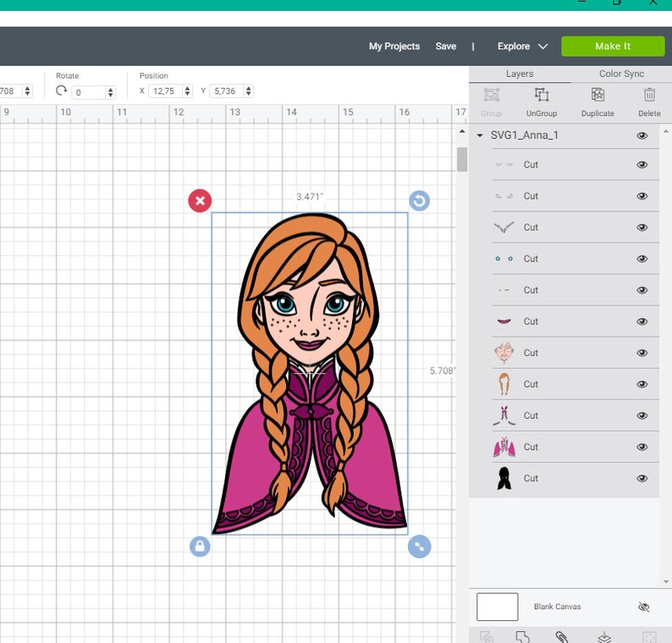Click the canvas vertical scrollbar thumb

click(461, 159)
